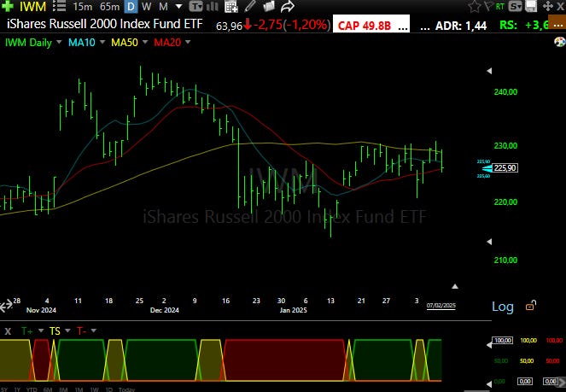This screenshot has width=566, height=392.
Task: Expand the T+ indicator dropdown
Action: click(41, 331)
